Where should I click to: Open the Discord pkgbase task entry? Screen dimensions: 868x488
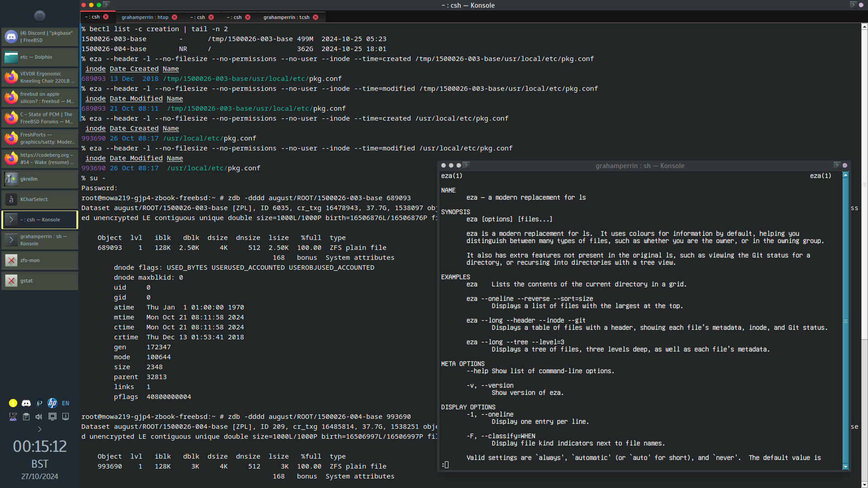[x=40, y=37]
